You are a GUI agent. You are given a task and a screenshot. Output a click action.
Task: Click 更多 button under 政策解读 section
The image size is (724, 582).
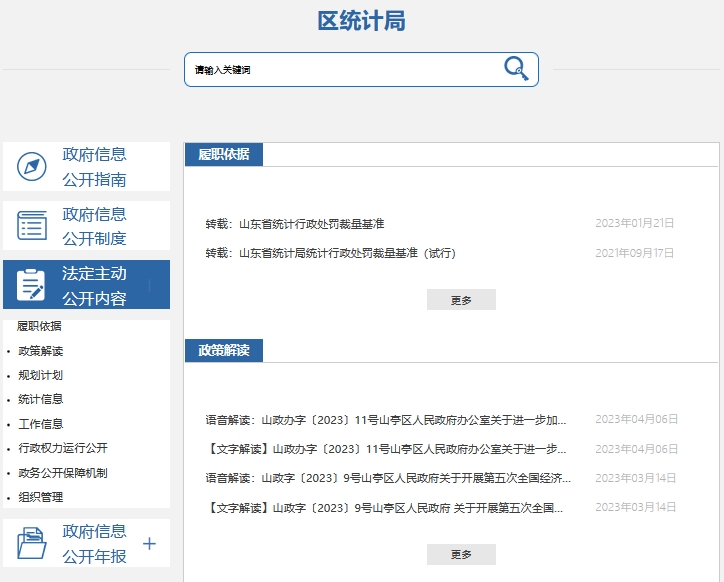coord(461,554)
